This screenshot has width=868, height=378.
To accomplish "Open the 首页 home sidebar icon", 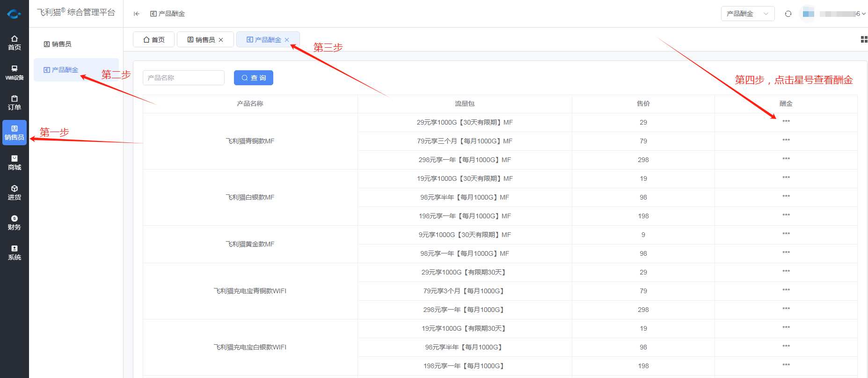I will (x=15, y=43).
